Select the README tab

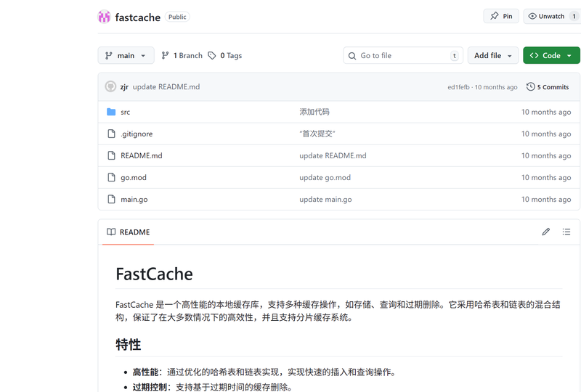point(129,232)
